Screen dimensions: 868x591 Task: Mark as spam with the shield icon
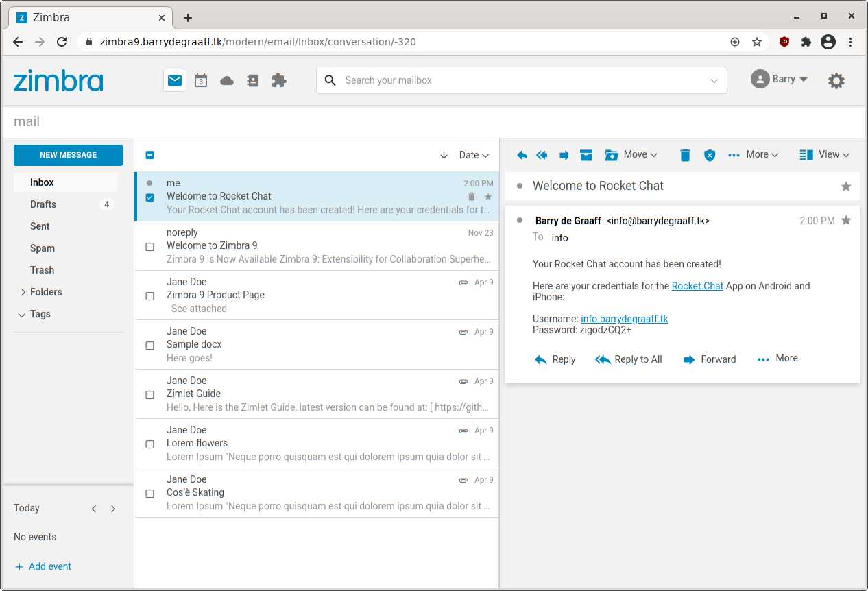[710, 155]
